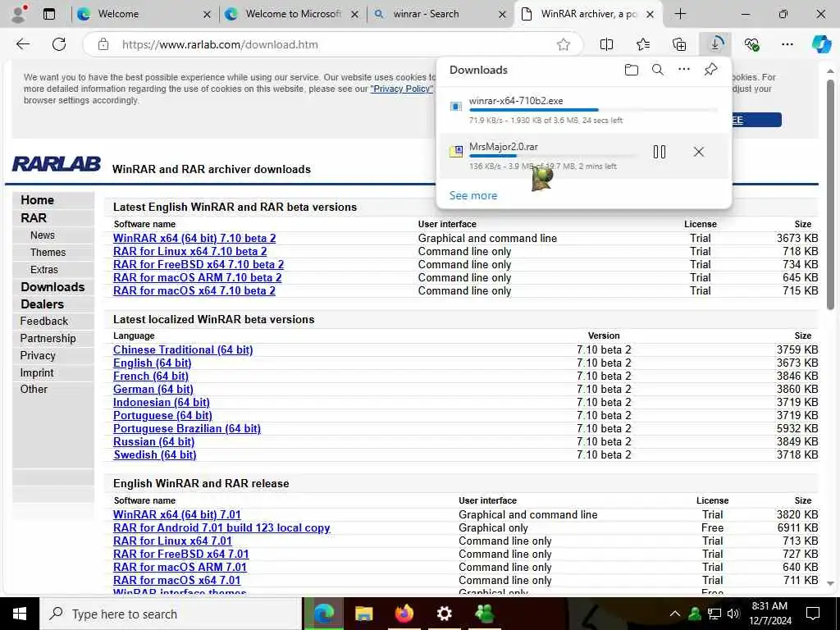The height and width of the screenshot is (630, 840).
Task: Click the taskbar search box
Action: pos(171,614)
